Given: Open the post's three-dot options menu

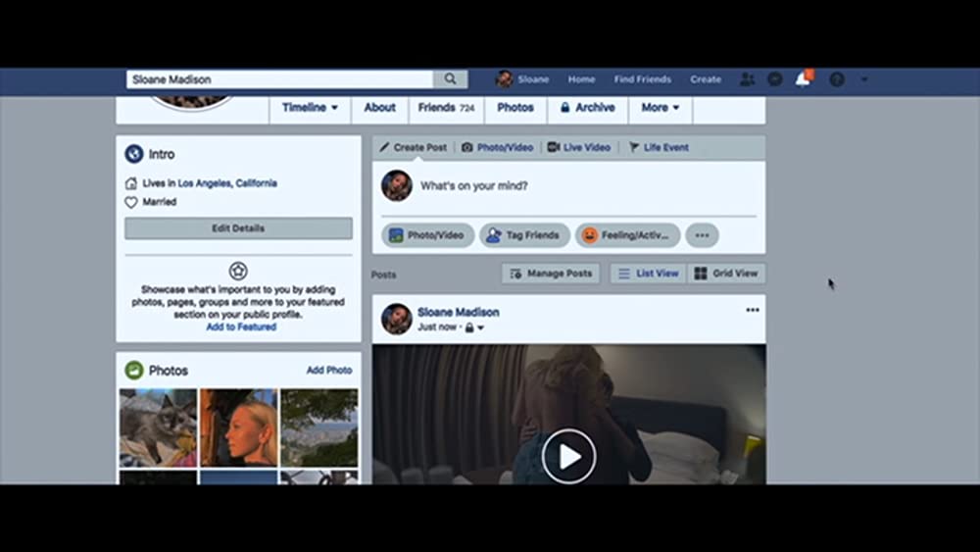Looking at the screenshot, I should (752, 310).
